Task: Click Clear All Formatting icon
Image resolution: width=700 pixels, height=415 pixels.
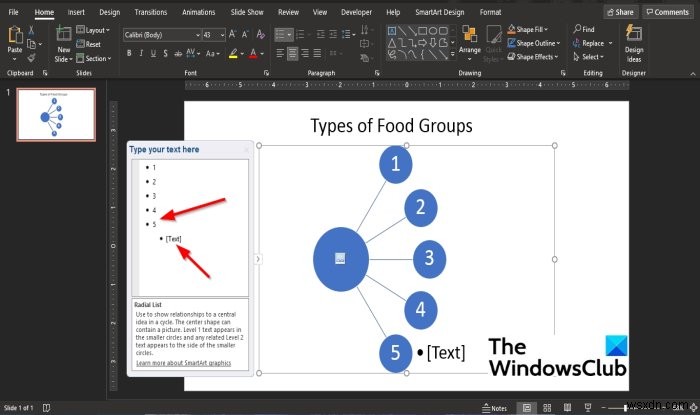Action: (x=261, y=34)
